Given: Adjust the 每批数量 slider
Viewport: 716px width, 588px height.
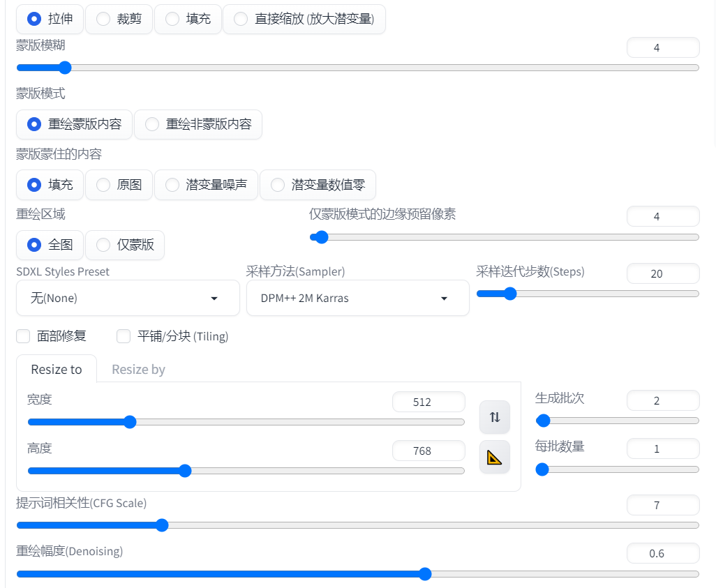Looking at the screenshot, I should pos(618,469).
